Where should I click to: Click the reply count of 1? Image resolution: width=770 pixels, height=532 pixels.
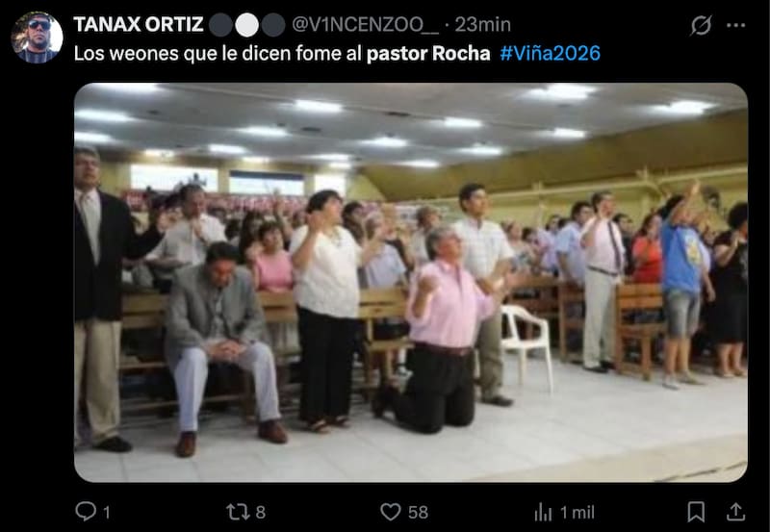tap(107, 513)
